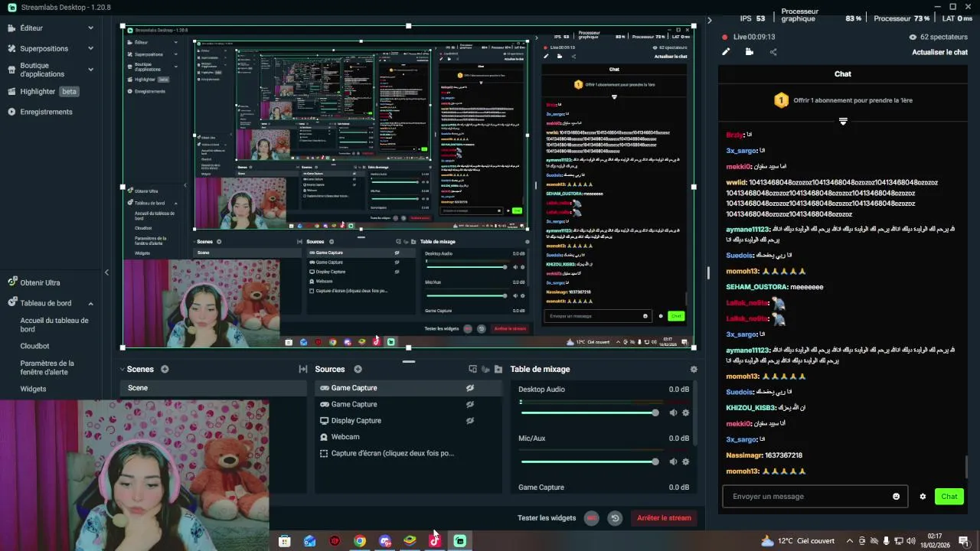This screenshot has height=551, width=980.
Task: Add a new source with plus icon
Action: pos(358,369)
